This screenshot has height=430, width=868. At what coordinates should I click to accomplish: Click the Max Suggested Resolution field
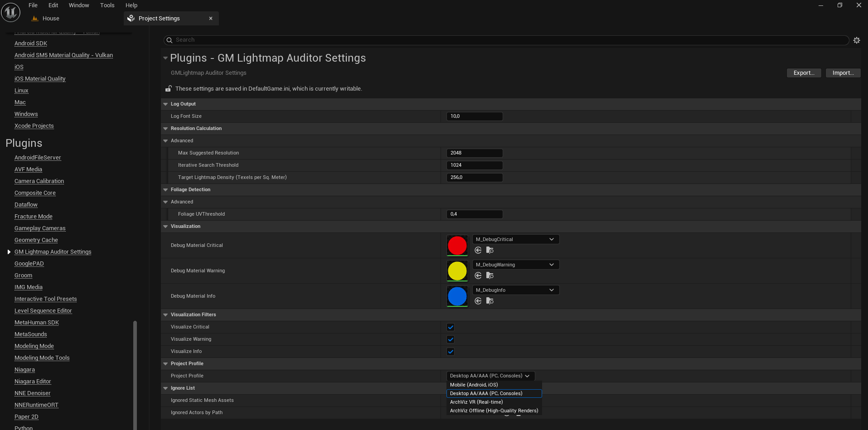pos(474,153)
